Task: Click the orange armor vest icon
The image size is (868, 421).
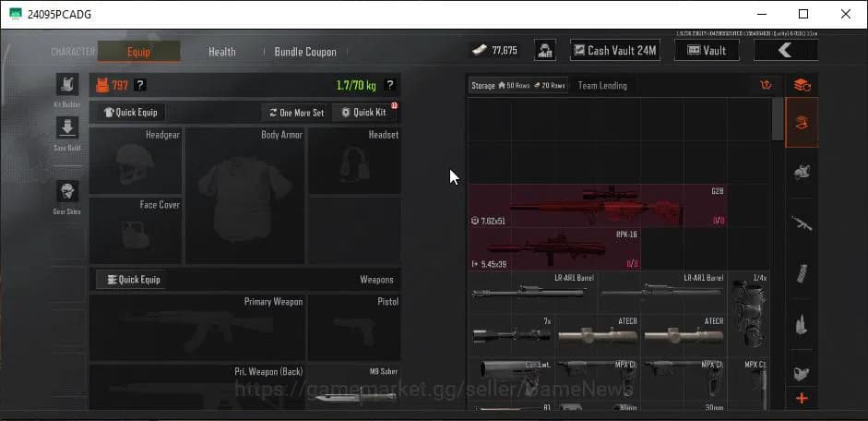Action: (x=102, y=85)
